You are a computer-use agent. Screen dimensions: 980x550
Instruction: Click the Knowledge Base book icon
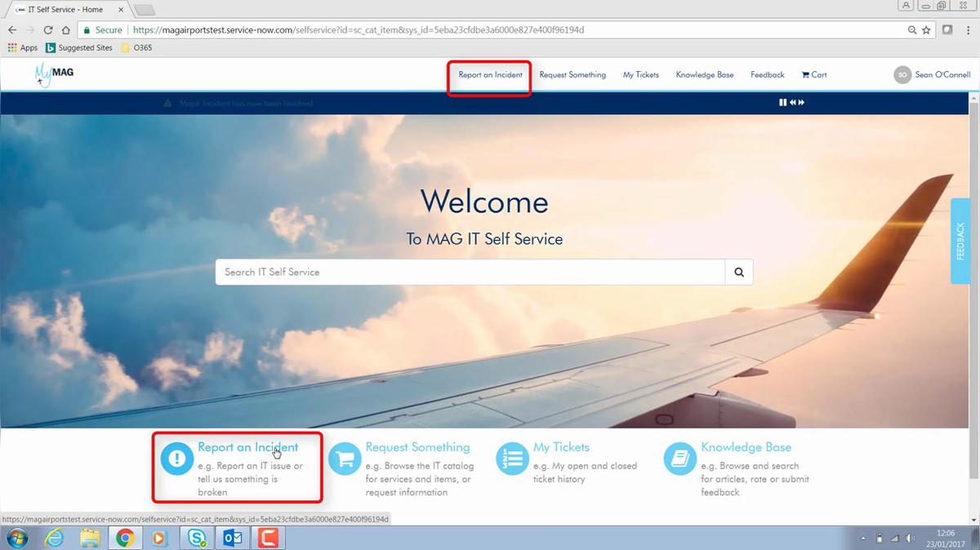(x=679, y=459)
